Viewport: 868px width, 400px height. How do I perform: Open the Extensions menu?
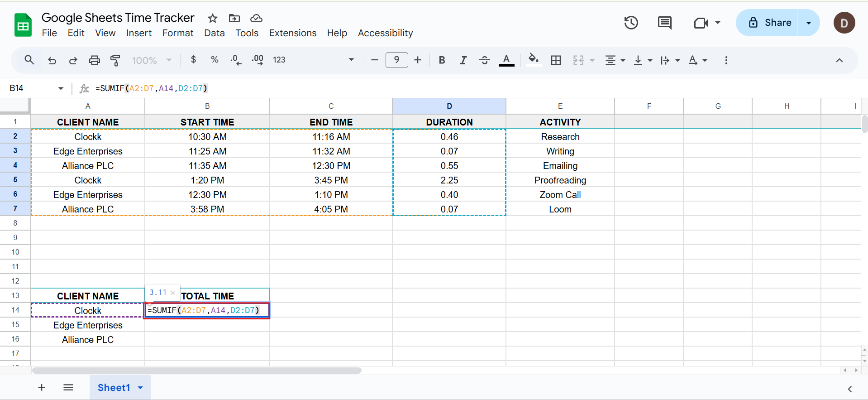(x=293, y=33)
